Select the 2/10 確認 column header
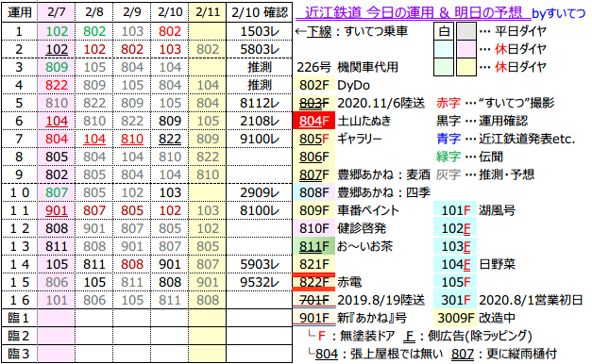Viewport: 592px width, 364px height. point(260,12)
